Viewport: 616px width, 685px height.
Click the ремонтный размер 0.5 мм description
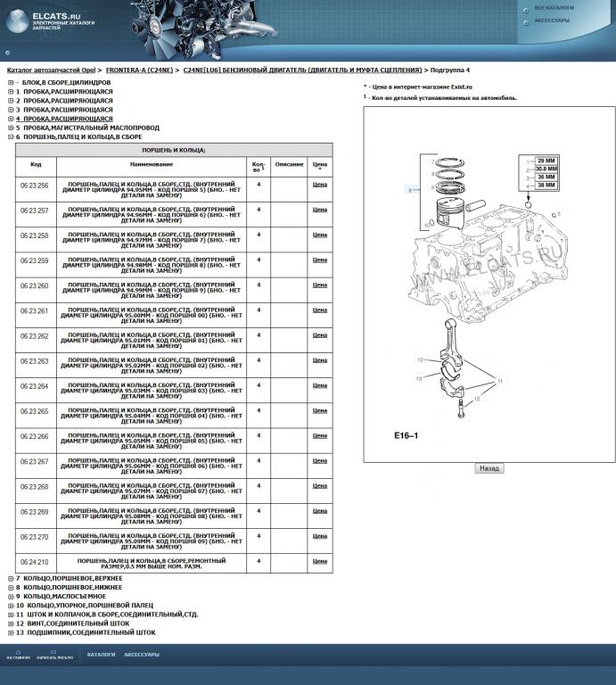[152, 564]
